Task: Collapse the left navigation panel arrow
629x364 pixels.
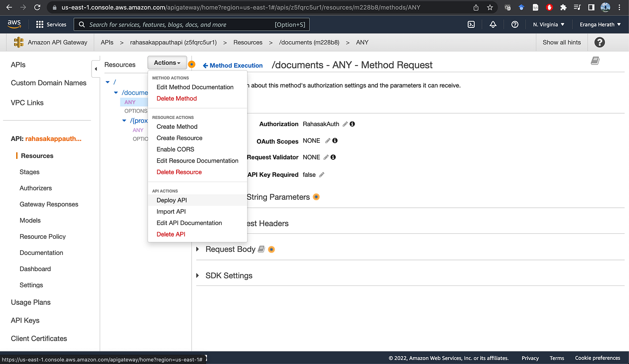Action: click(x=96, y=69)
